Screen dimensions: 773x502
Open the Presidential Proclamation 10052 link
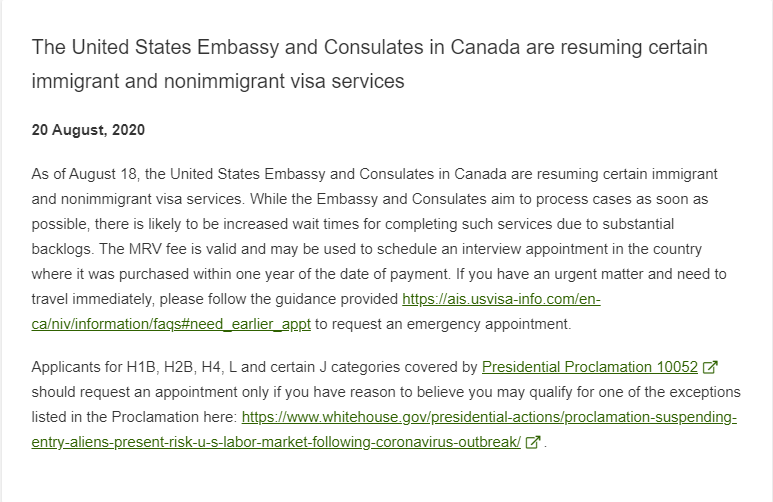coord(590,367)
